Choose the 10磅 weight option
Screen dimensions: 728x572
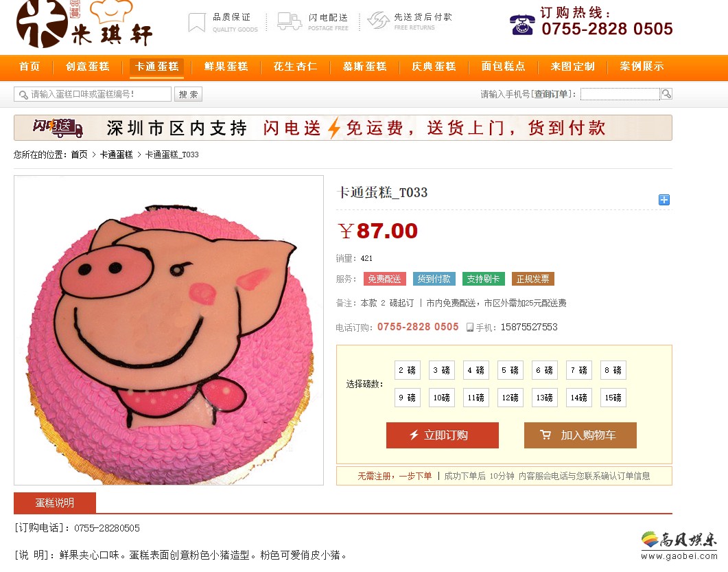click(442, 398)
